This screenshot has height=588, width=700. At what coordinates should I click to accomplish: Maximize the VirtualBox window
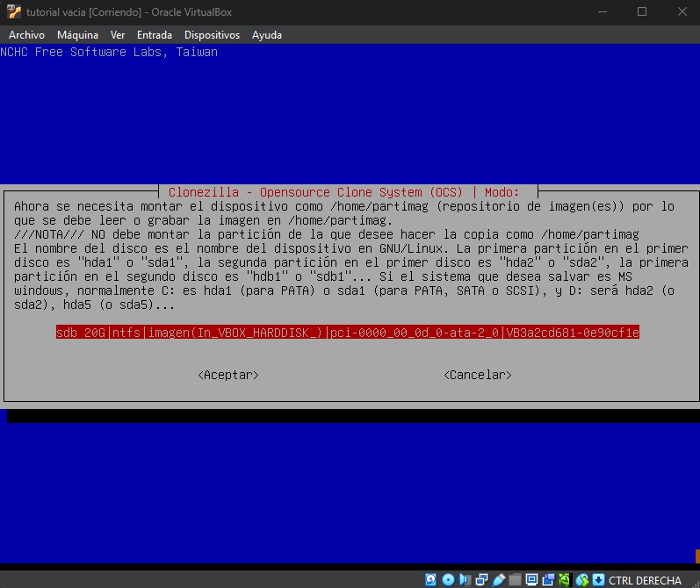pyautogui.click(x=642, y=11)
